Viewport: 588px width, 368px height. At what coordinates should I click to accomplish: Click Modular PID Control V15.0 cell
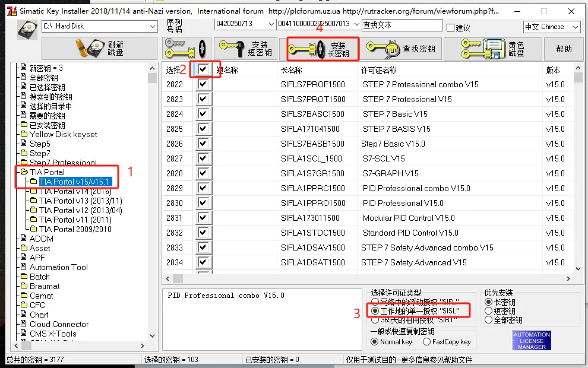coord(409,218)
